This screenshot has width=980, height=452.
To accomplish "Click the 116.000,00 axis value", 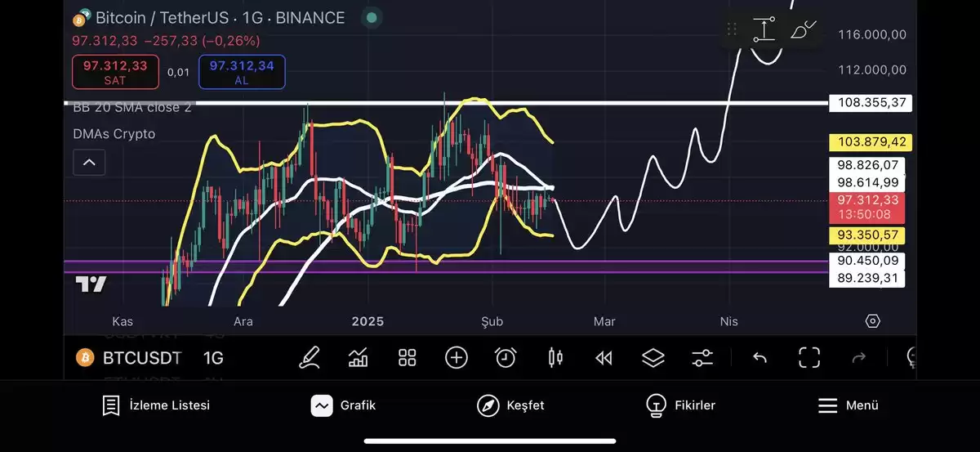I will (x=872, y=34).
